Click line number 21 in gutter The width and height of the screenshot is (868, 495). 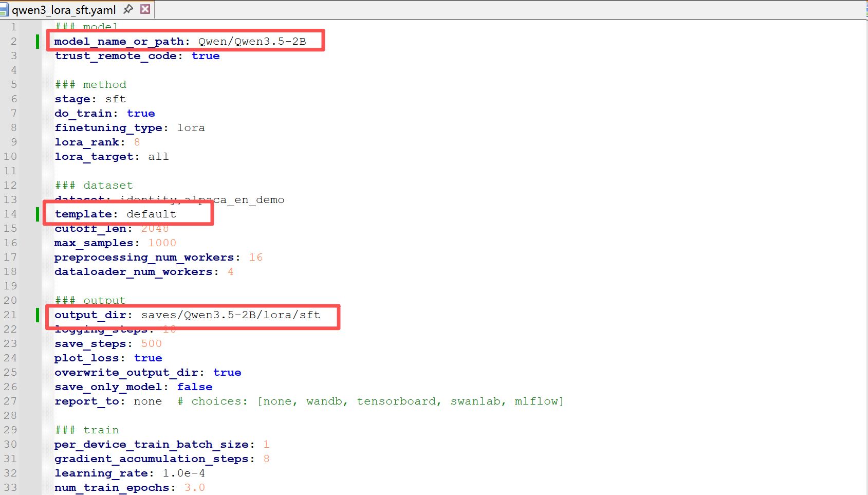(10, 315)
